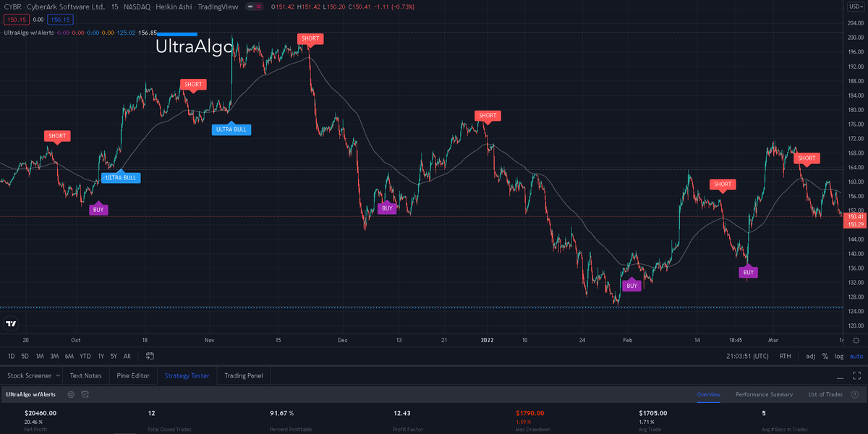Set chart range to 6M
868x434 pixels.
69,356
